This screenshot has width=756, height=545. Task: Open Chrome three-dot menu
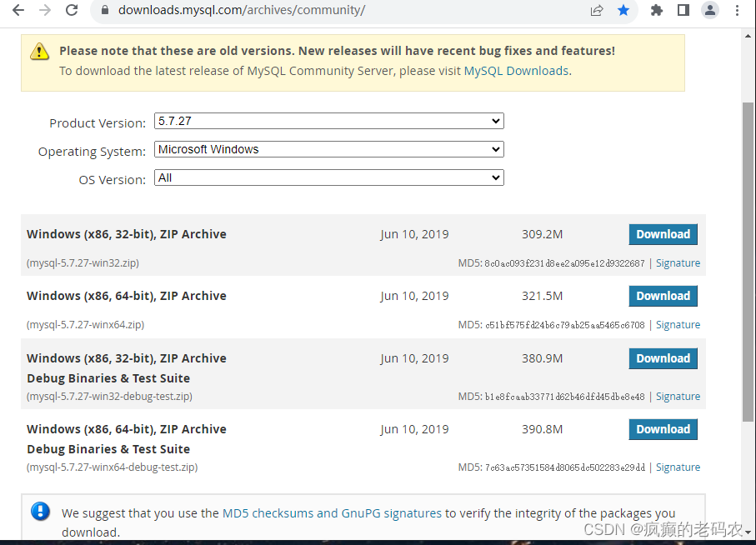tap(737, 10)
